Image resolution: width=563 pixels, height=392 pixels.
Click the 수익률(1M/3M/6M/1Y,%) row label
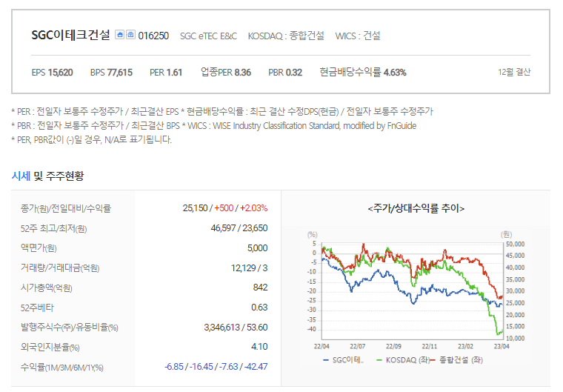61,368
